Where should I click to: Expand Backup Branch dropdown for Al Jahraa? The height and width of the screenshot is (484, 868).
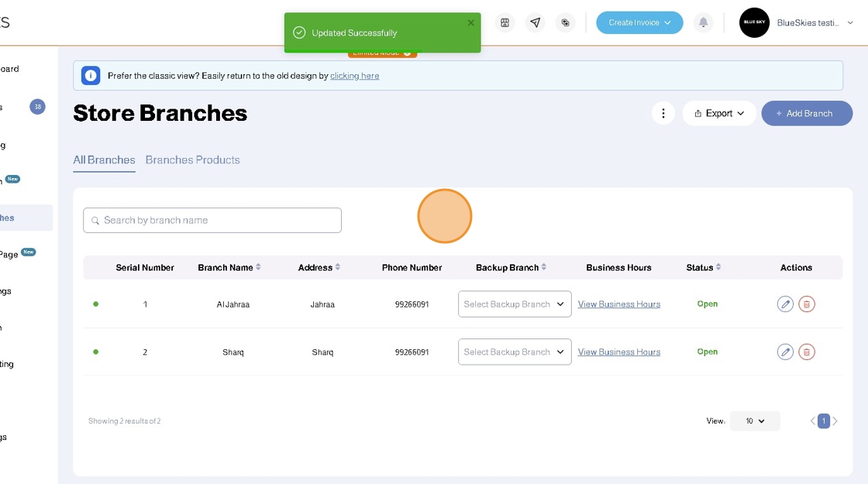[515, 304]
